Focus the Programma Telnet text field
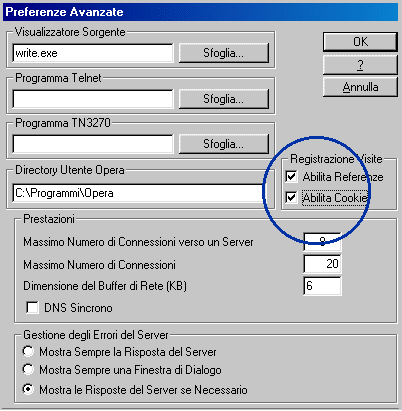This screenshot has height=411, width=402. tap(93, 99)
